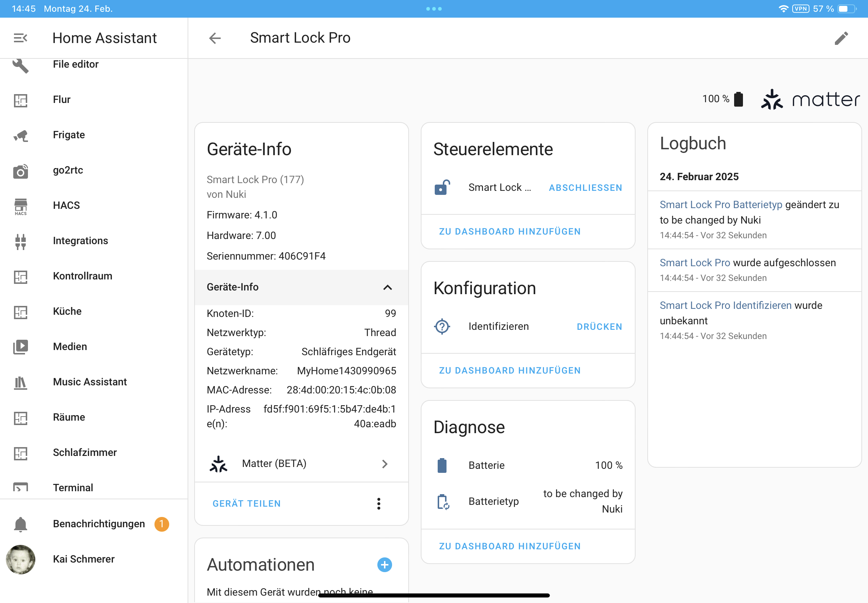Click the unlocked padlock entity icon
Screen dimensions: 868x603
coord(442,188)
